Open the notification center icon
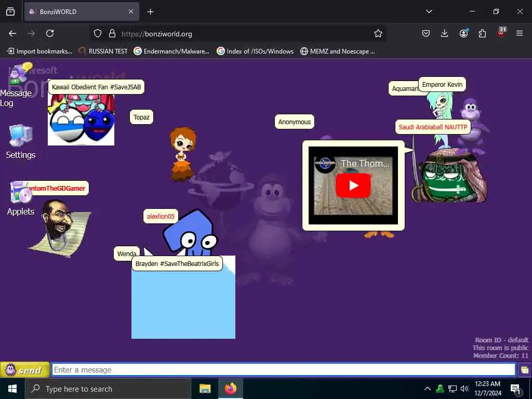The height and width of the screenshot is (399, 532). pos(516,389)
